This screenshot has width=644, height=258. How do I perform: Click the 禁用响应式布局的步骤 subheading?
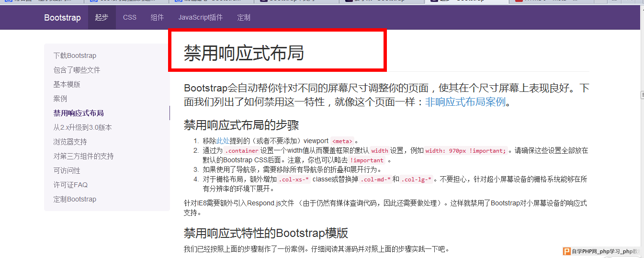241,125
